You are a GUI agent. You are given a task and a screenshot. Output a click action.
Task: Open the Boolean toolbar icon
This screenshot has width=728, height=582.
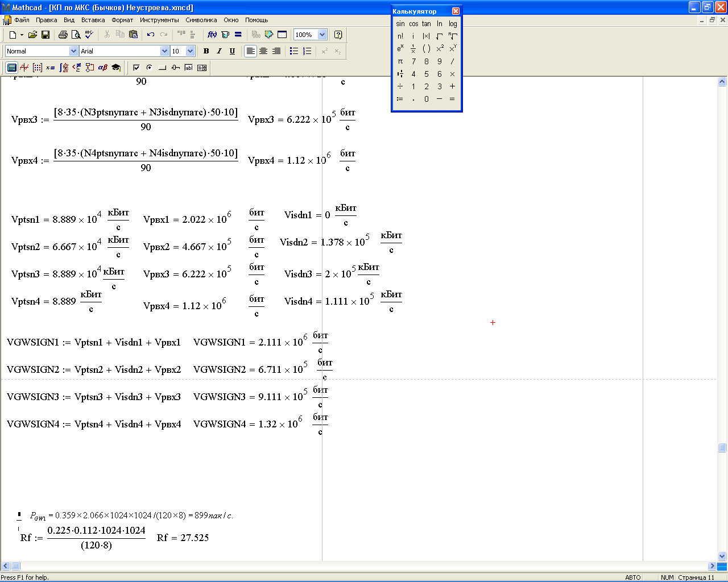coord(77,68)
